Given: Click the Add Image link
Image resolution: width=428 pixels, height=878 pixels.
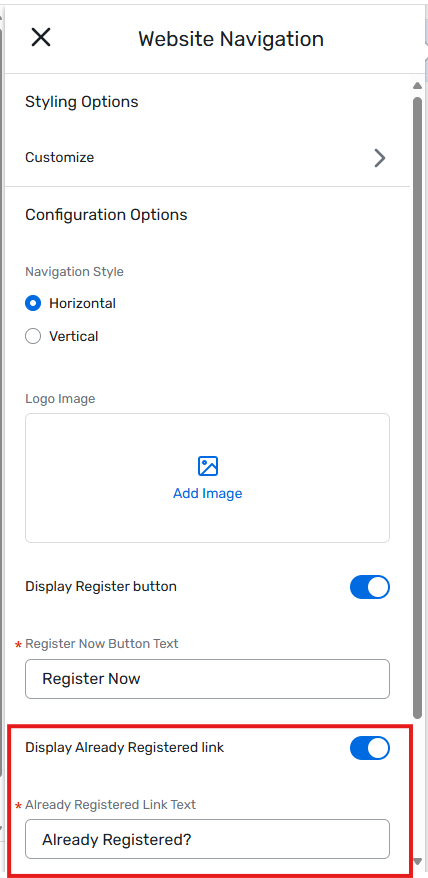Looking at the screenshot, I should coord(208,493).
